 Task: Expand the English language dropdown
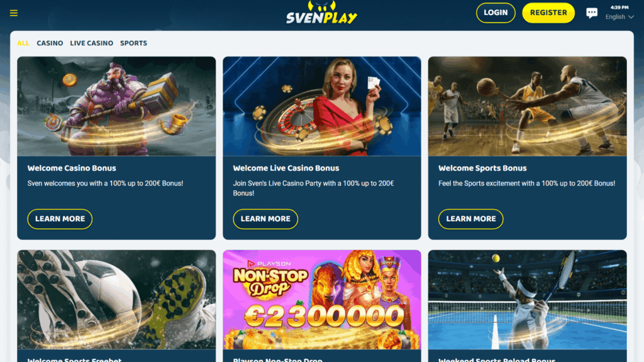click(x=619, y=17)
